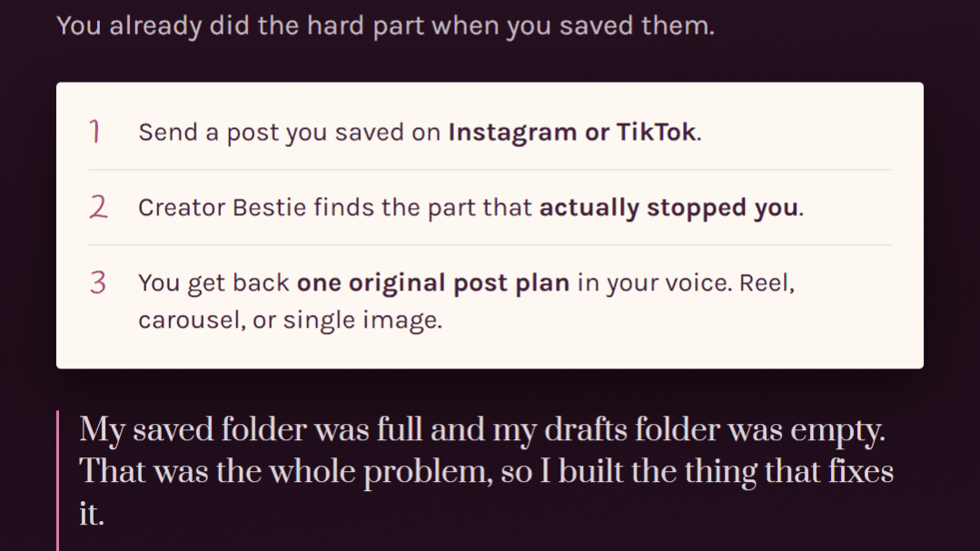Screen dimensions: 980x551
Task: Click 'so I built the thing that fixes'
Action: pyautogui.click(x=697, y=472)
